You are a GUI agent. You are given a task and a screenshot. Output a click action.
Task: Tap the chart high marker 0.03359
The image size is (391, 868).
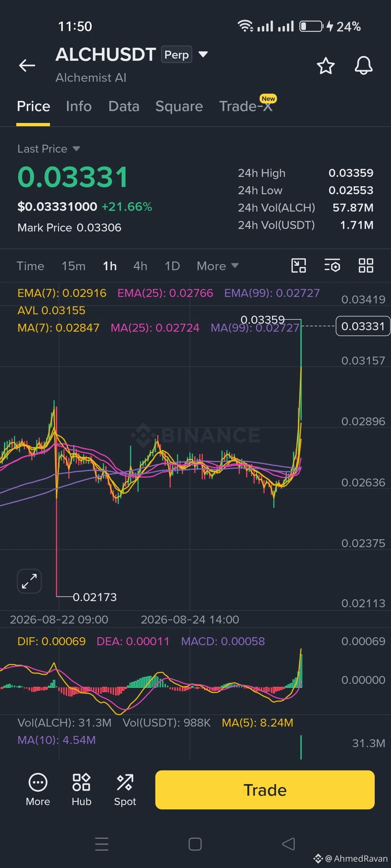pyautogui.click(x=263, y=320)
